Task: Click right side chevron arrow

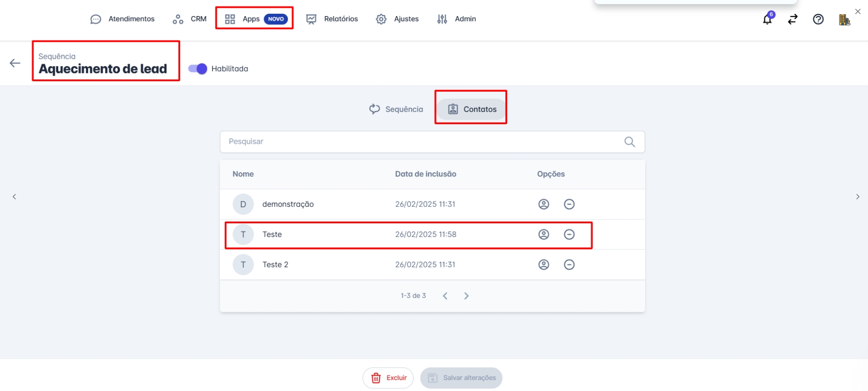Action: point(857,197)
